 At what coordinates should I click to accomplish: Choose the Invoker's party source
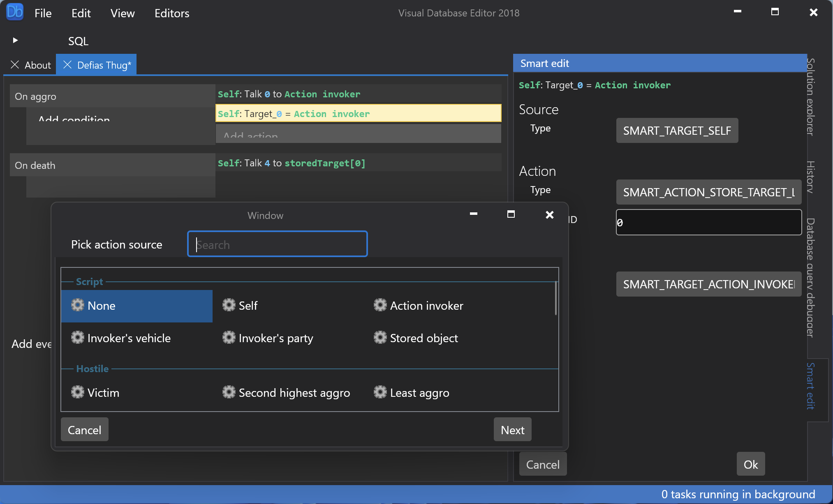click(x=275, y=338)
